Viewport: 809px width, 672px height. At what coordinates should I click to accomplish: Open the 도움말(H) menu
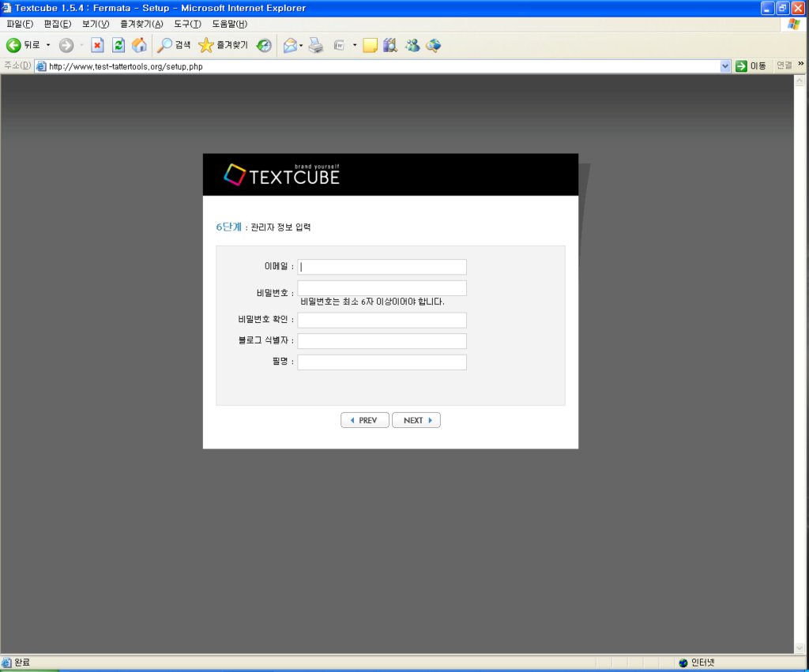[x=230, y=24]
